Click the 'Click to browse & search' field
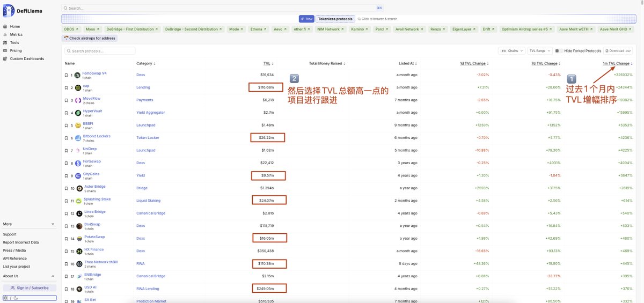The height and width of the screenshot is (303, 644). click(377, 19)
